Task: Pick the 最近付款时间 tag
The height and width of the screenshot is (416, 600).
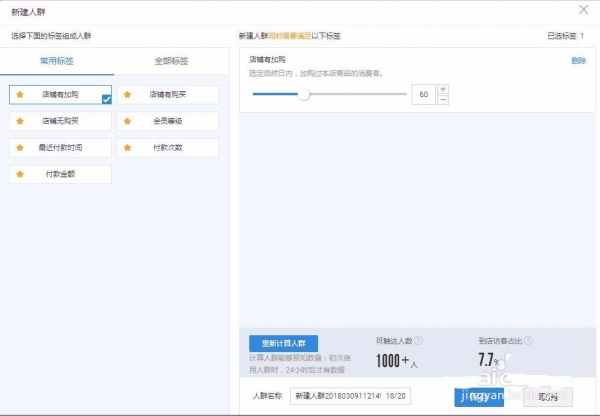Action: [x=60, y=147]
